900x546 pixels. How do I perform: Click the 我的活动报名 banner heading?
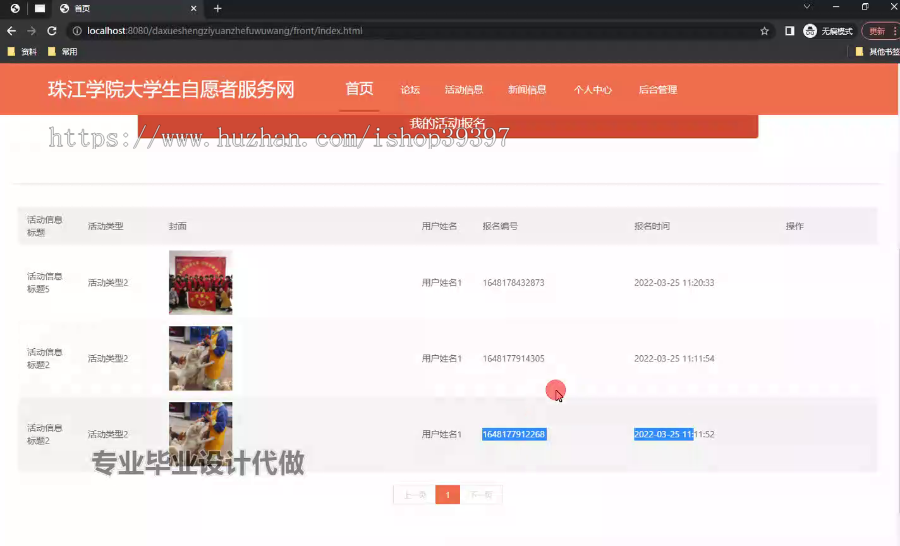[x=448, y=123]
